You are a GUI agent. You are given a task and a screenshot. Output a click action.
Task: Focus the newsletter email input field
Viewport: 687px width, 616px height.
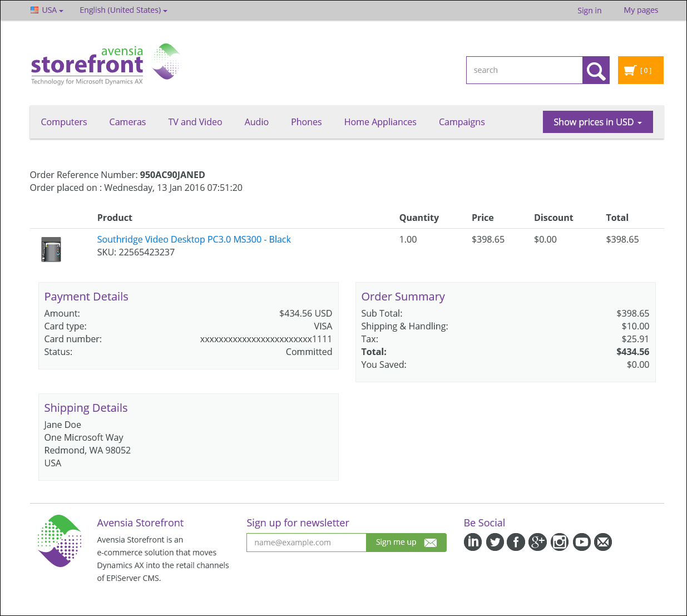point(306,543)
